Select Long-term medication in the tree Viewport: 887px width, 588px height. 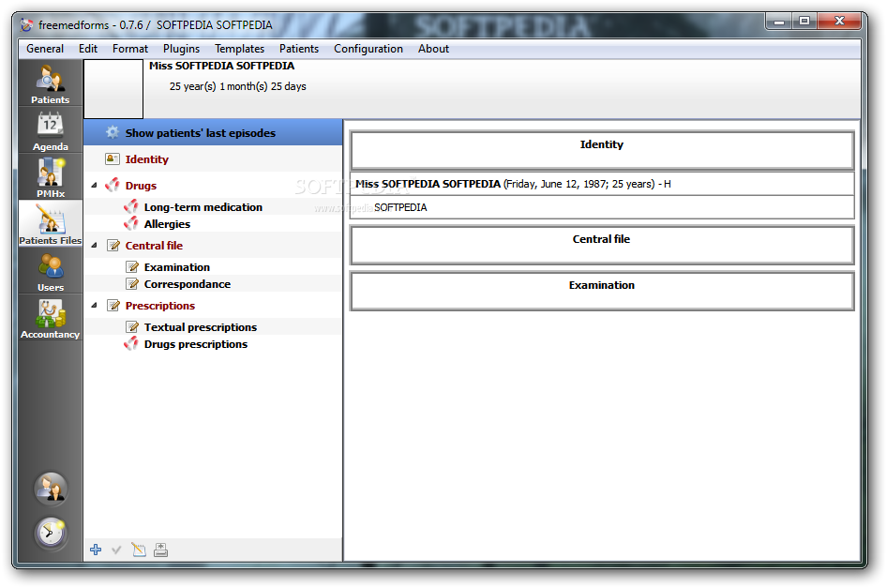[x=203, y=207]
